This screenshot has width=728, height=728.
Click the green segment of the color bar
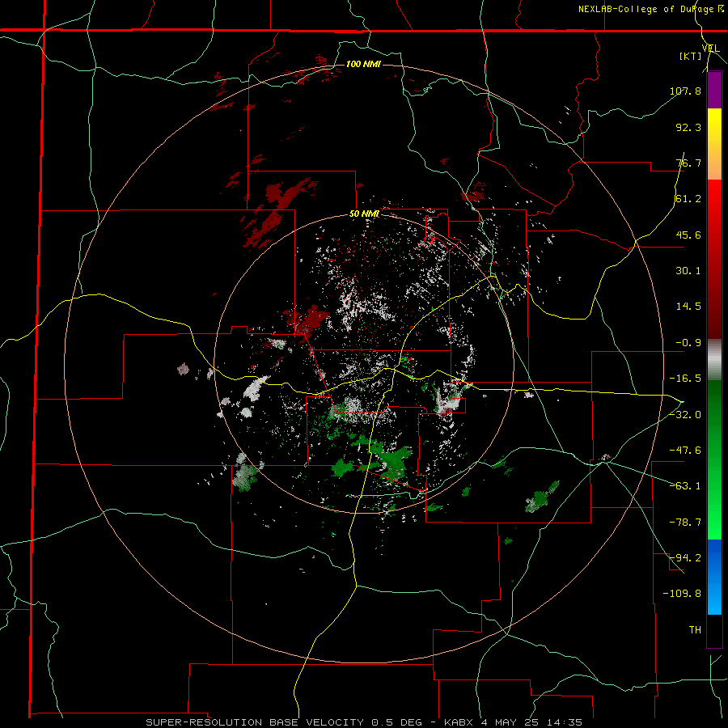pos(714,459)
